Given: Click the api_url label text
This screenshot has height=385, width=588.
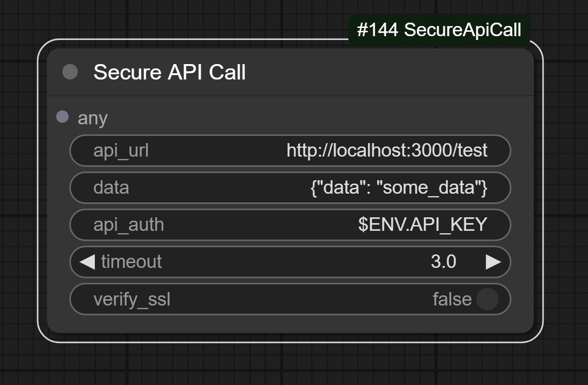Looking at the screenshot, I should point(121,151).
